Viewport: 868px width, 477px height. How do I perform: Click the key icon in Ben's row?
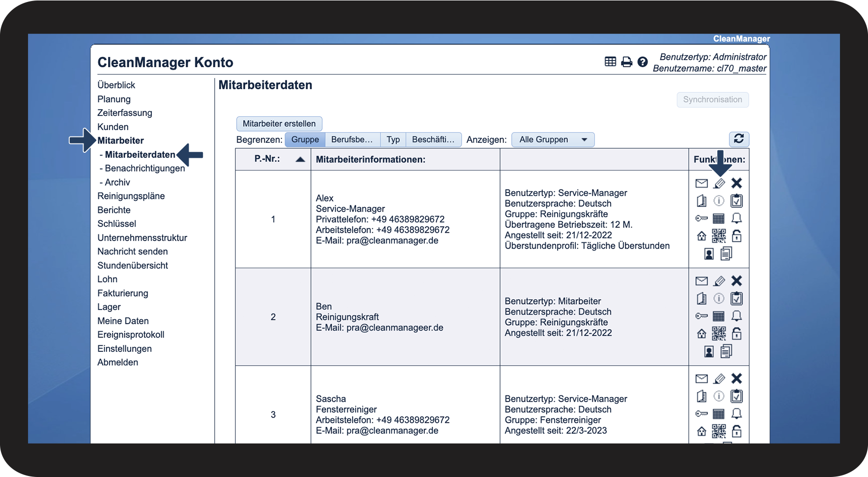701,316
